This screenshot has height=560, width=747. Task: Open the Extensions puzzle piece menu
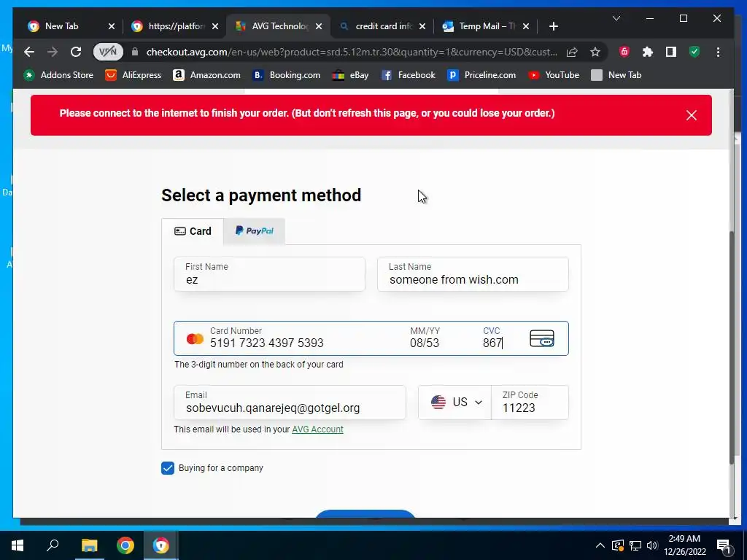[648, 52]
